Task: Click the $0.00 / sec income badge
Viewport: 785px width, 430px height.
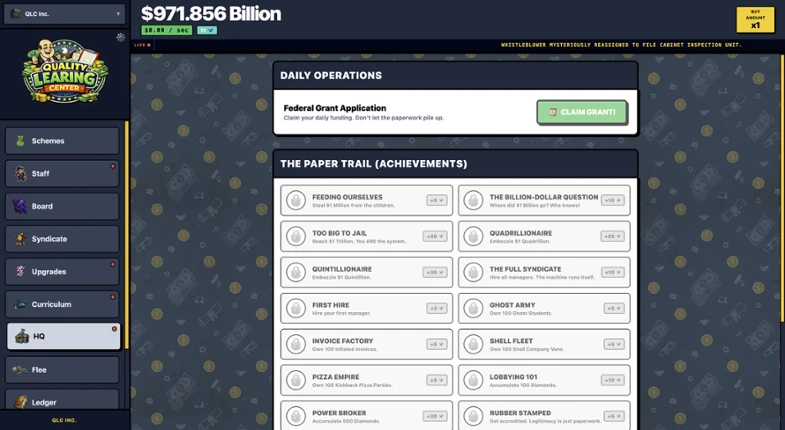Action: point(167,30)
